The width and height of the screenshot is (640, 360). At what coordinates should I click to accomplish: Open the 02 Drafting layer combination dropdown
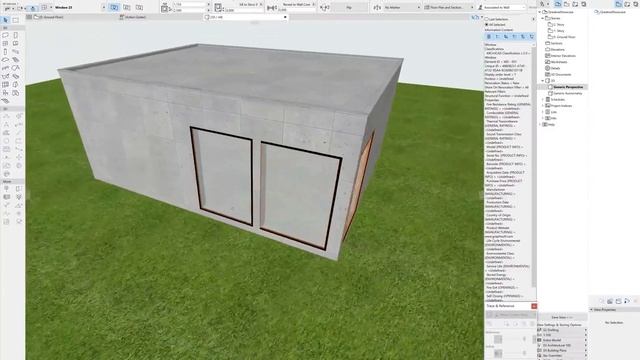pyautogui.click(x=562, y=330)
